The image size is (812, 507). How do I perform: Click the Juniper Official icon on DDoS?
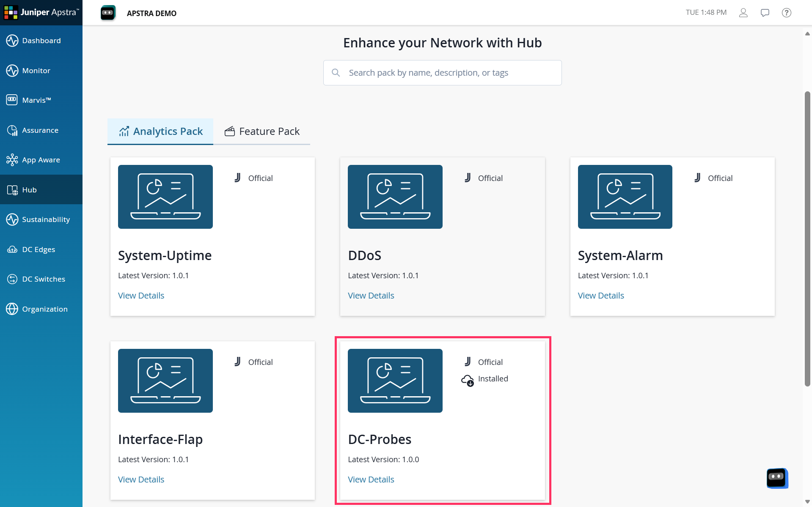pyautogui.click(x=468, y=178)
